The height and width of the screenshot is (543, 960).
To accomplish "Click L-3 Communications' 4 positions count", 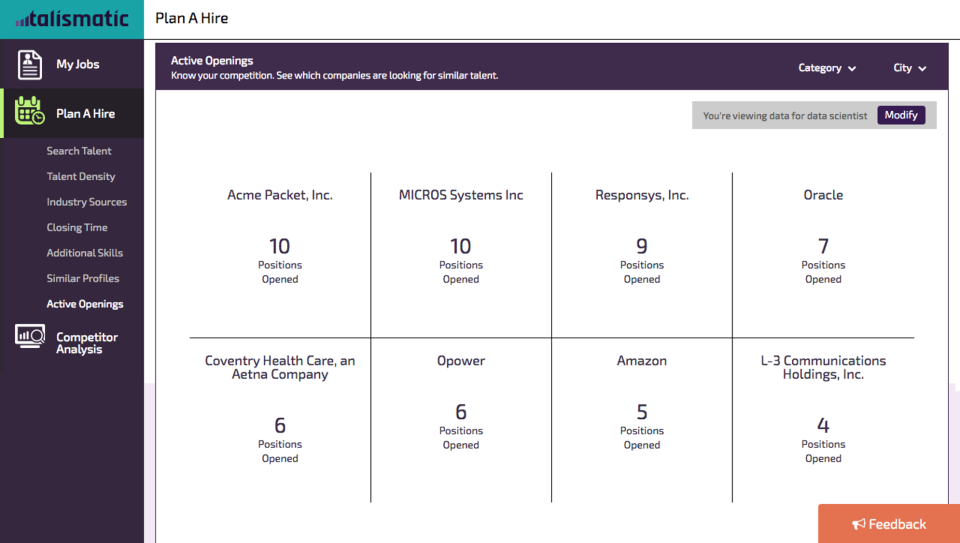I will pos(823,425).
